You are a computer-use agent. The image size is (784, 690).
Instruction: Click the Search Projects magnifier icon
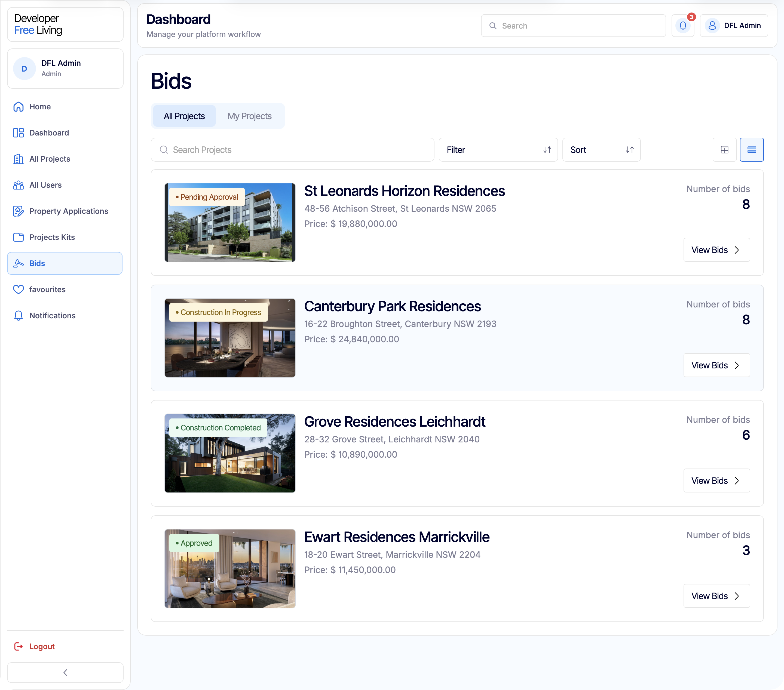tap(164, 149)
